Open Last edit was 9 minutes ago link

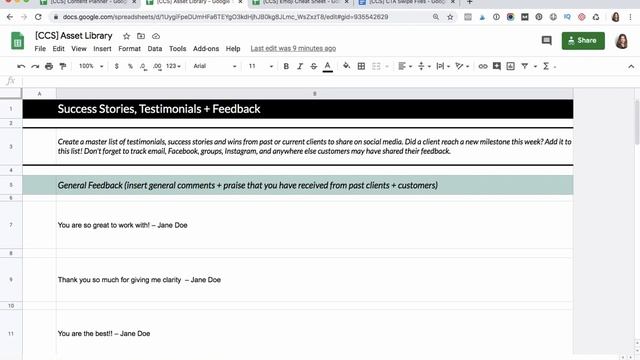293,49
